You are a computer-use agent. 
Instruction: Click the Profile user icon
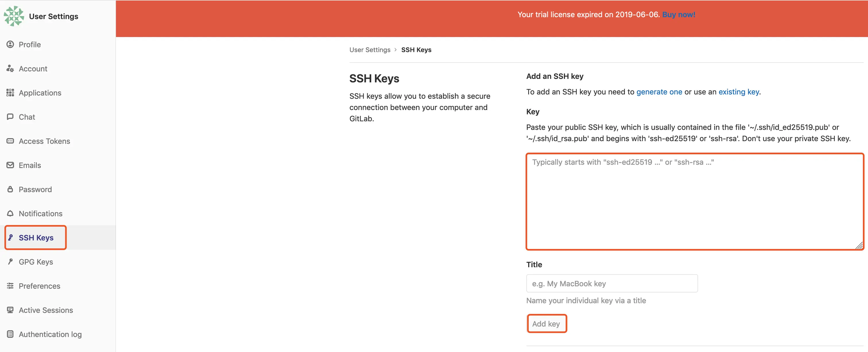[10, 44]
